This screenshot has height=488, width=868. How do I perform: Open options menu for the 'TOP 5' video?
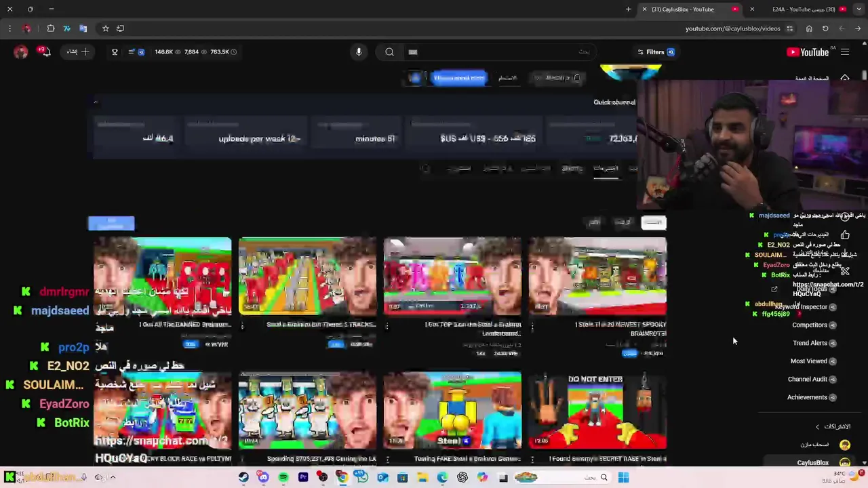[387, 326]
